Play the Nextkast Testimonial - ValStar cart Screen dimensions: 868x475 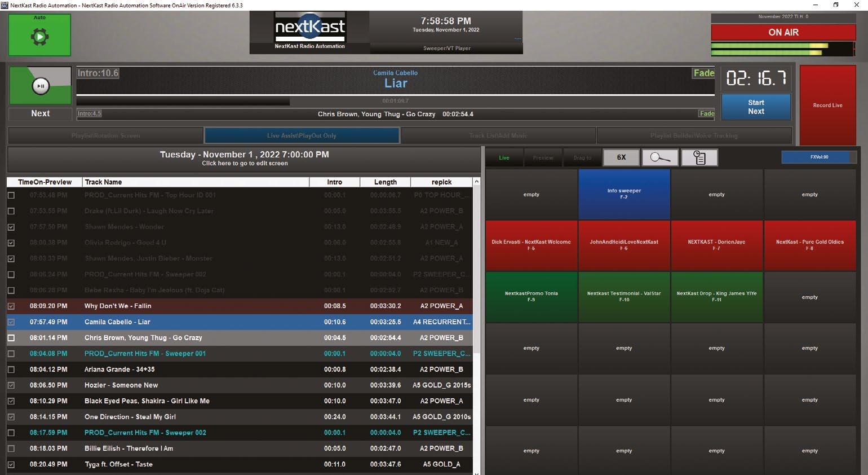(x=624, y=297)
